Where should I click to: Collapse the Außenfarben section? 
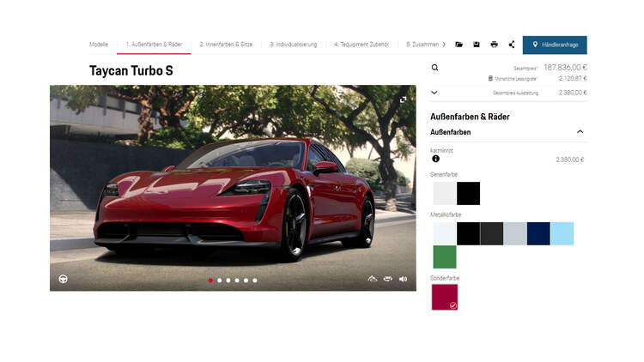580,132
